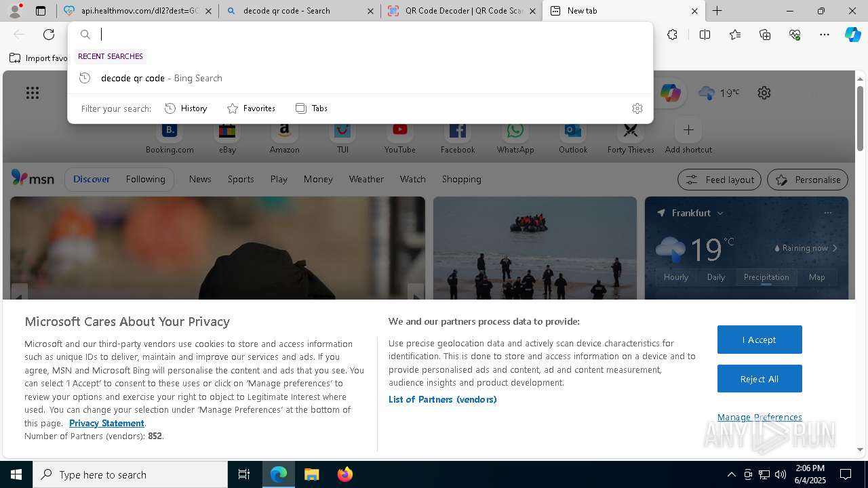
Task: Open the Forty Thieves shortcut
Action: [x=631, y=138]
